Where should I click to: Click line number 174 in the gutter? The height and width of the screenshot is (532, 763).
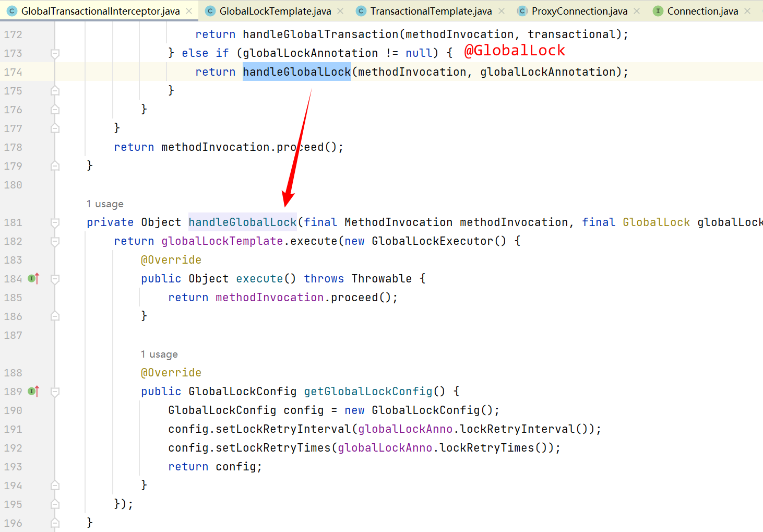point(13,72)
